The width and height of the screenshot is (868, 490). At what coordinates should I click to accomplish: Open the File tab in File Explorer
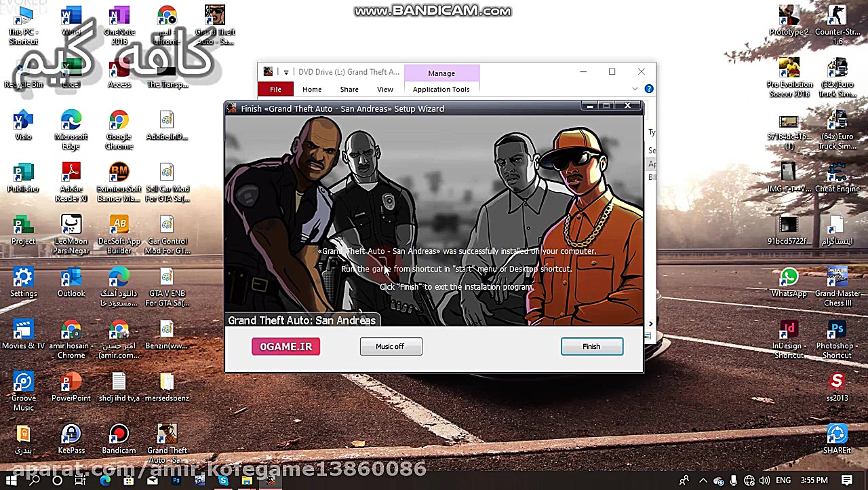click(x=275, y=90)
